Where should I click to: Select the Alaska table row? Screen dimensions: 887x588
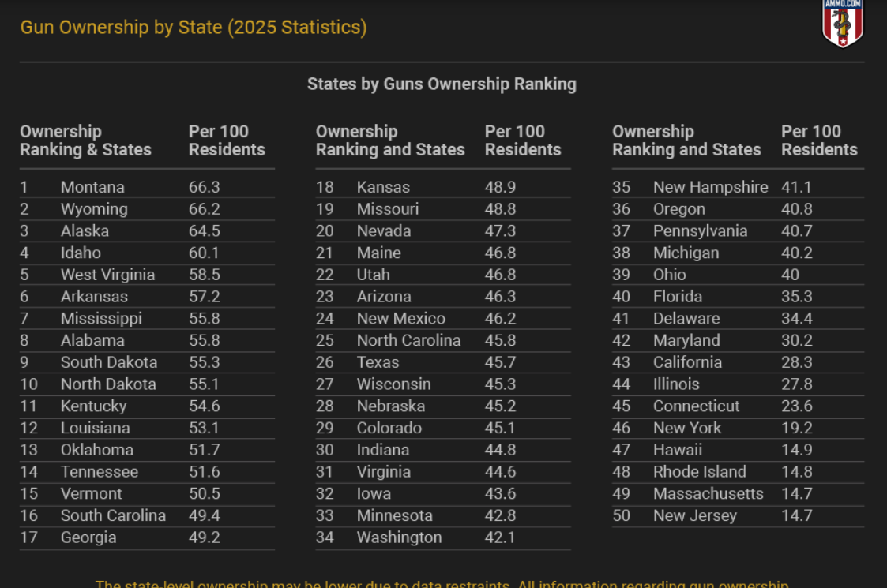[147, 231]
